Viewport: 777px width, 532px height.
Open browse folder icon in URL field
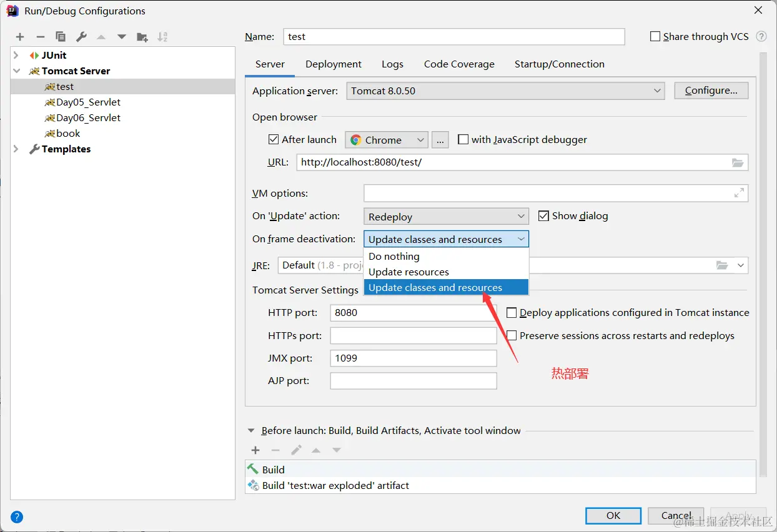point(738,162)
